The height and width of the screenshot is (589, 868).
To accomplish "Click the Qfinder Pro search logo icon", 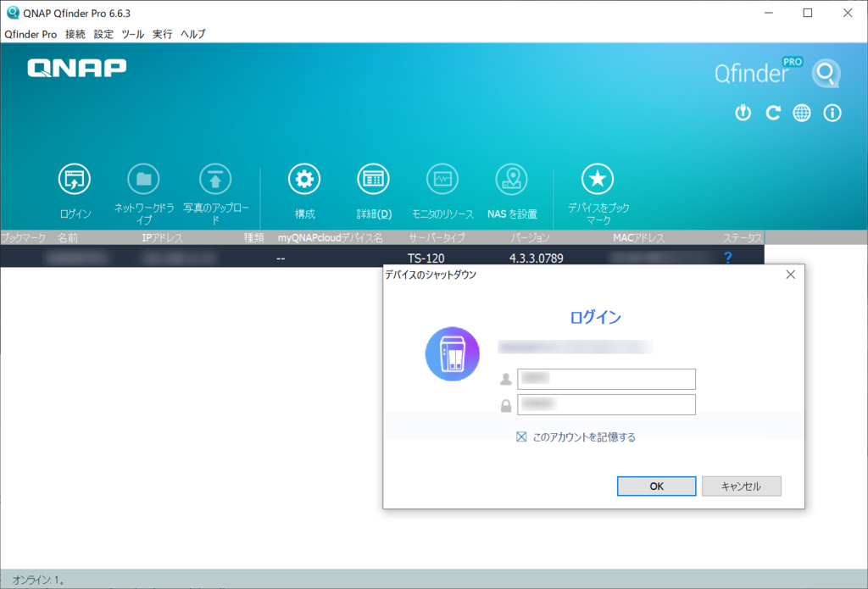I will click(x=826, y=74).
